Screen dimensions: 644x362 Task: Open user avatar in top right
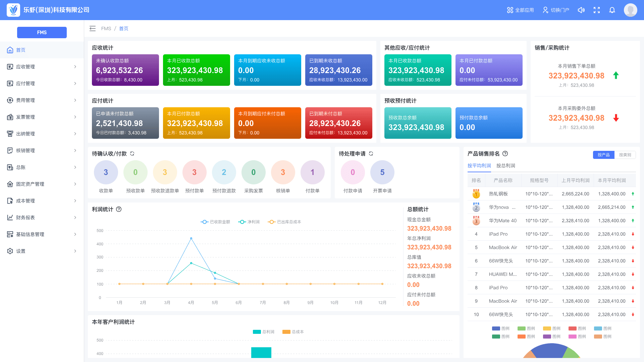click(630, 10)
